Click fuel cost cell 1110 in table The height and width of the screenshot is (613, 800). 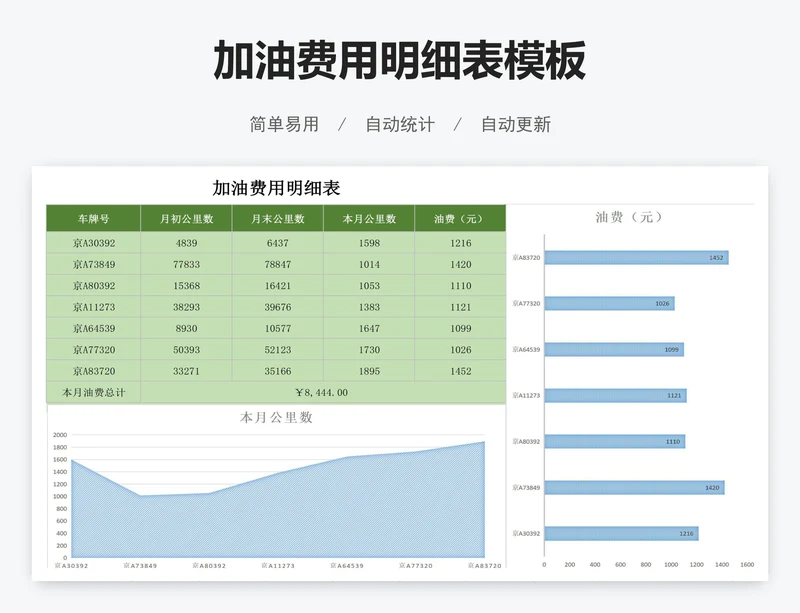(460, 286)
